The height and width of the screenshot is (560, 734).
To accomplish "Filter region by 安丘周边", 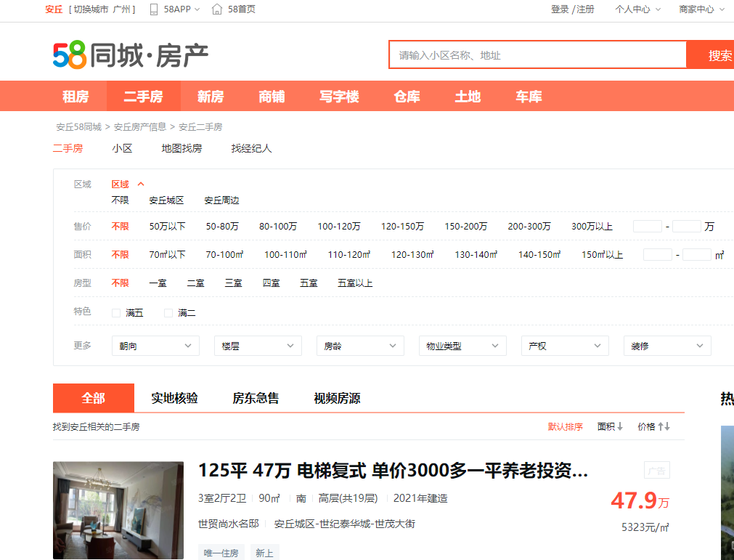I will point(221,200).
